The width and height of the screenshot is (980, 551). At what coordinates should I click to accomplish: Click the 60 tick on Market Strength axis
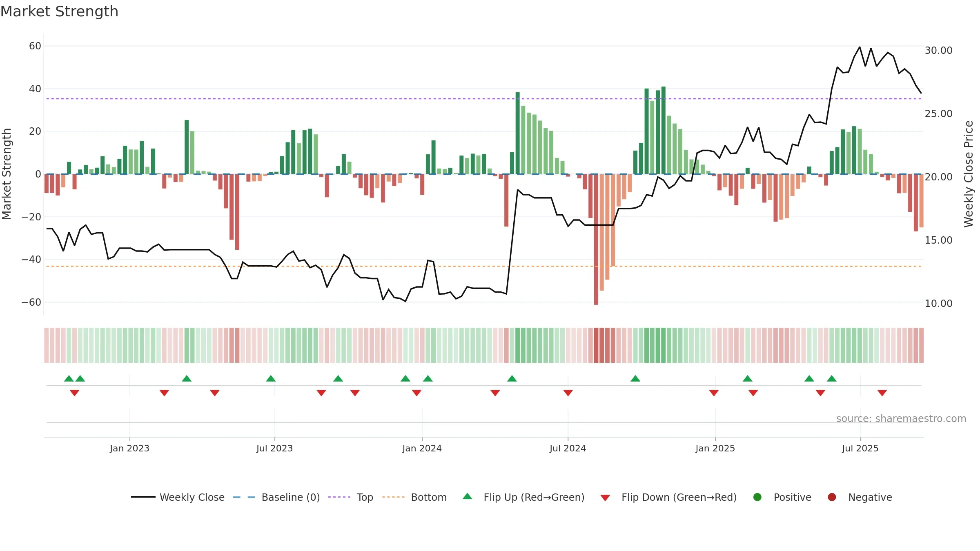coord(35,46)
